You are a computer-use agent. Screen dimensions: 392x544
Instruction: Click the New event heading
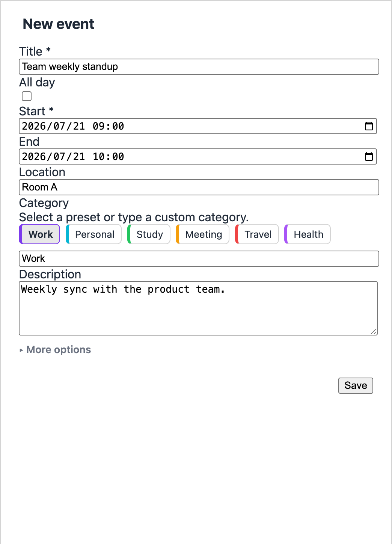(x=59, y=24)
